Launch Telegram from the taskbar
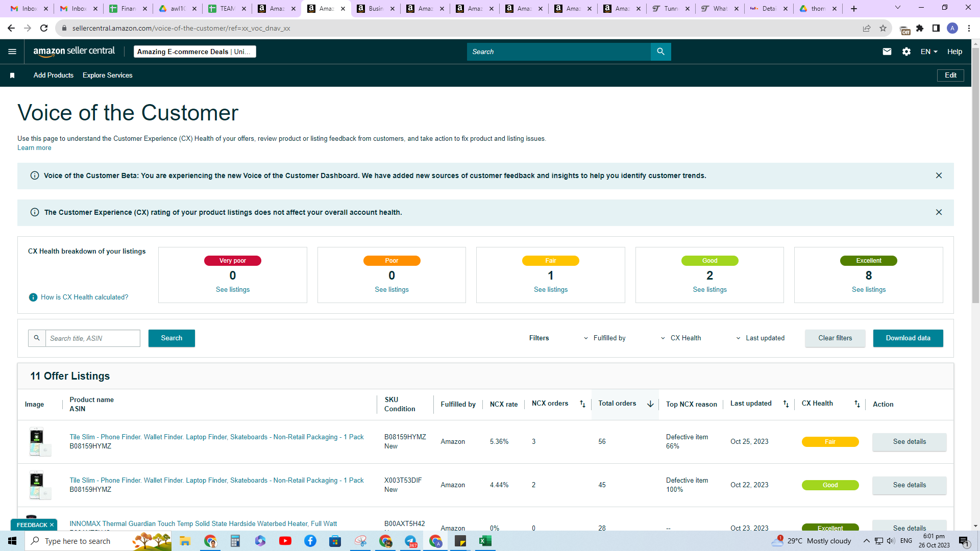The image size is (980, 551). click(x=410, y=541)
